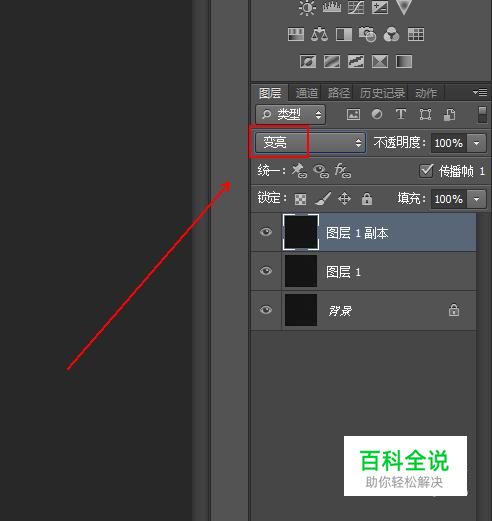The height and width of the screenshot is (521, 492).
Task: Add a Channel Mixer adjustment
Action: [x=391, y=34]
